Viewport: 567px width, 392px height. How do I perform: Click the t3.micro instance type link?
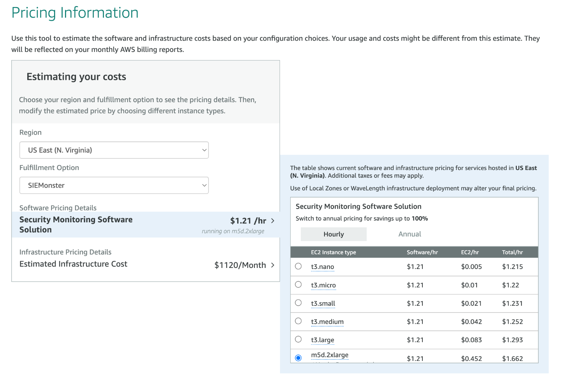[x=323, y=285]
